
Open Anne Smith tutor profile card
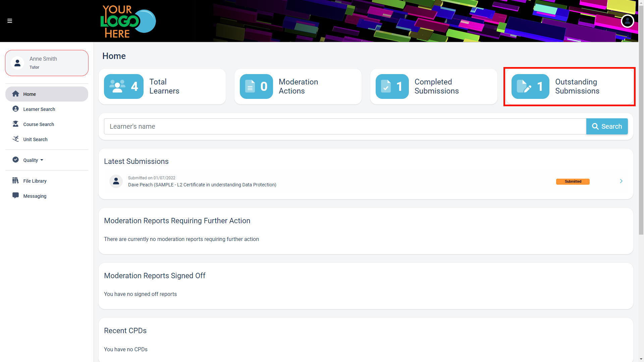pyautogui.click(x=47, y=63)
